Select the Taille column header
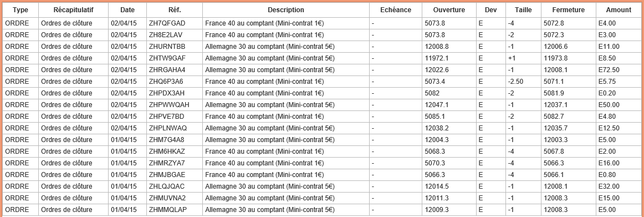This screenshot has width=644, height=217. point(523,11)
